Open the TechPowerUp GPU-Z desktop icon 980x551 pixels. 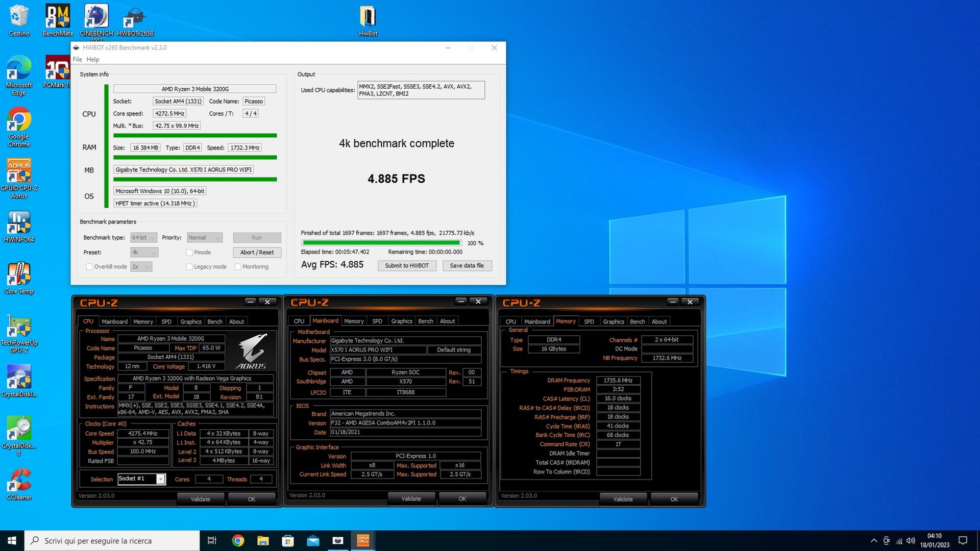(x=19, y=334)
